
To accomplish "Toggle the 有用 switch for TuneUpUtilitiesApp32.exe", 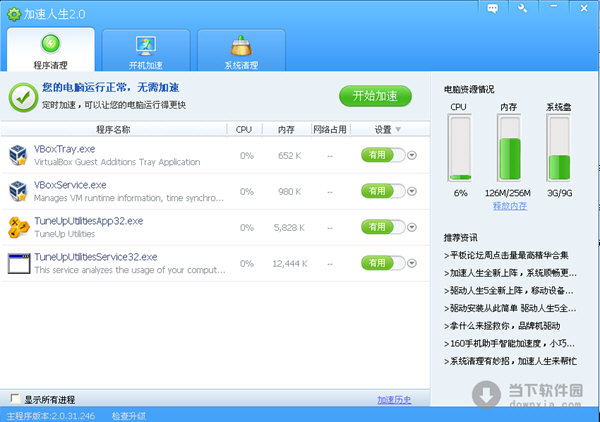I will 383,227.
